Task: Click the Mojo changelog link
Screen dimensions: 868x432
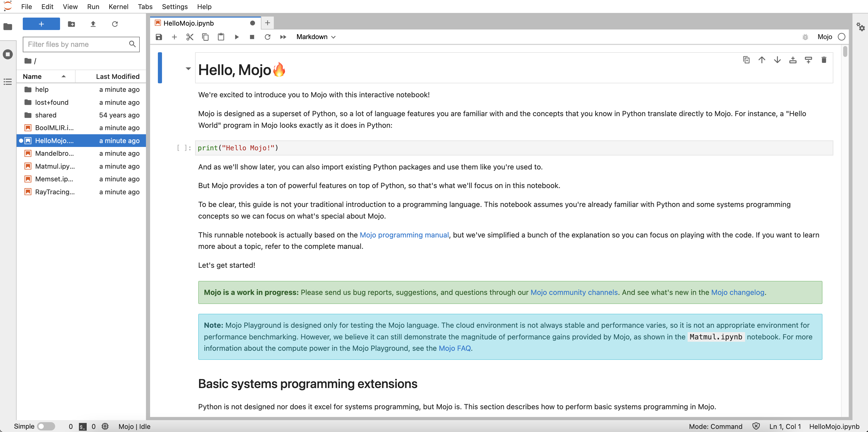Action: point(737,292)
